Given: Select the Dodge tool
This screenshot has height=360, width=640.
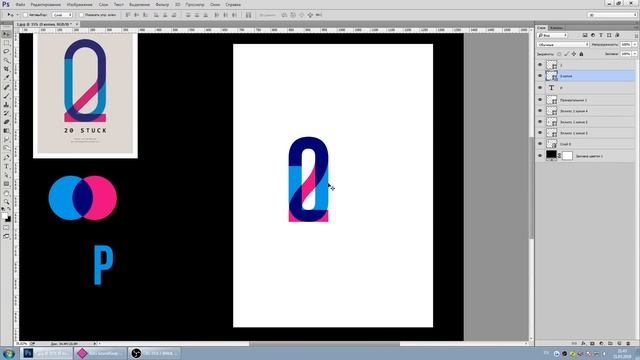Looking at the screenshot, I should pos(6,148).
